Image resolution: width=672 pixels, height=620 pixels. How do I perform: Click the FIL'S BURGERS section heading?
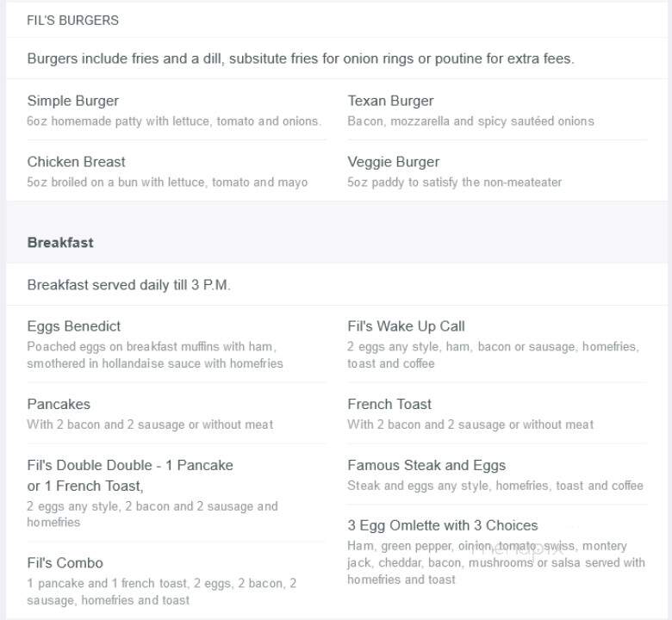pos(73,20)
